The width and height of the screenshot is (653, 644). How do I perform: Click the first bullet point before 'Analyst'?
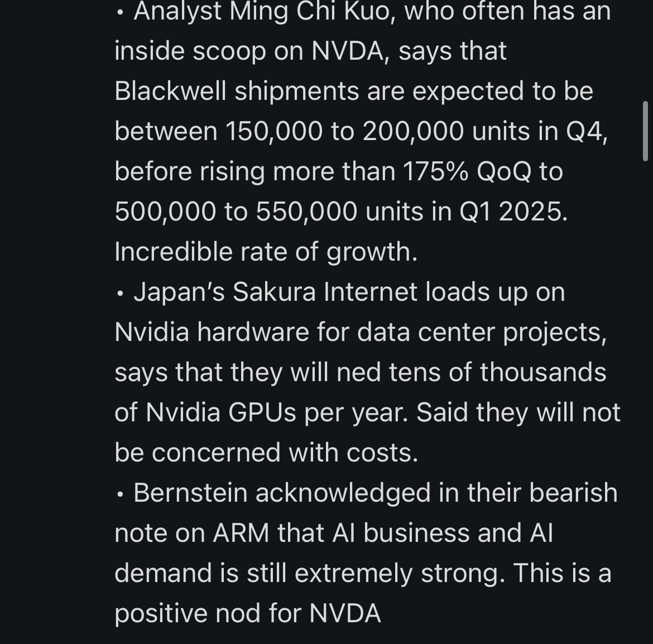click(120, 13)
